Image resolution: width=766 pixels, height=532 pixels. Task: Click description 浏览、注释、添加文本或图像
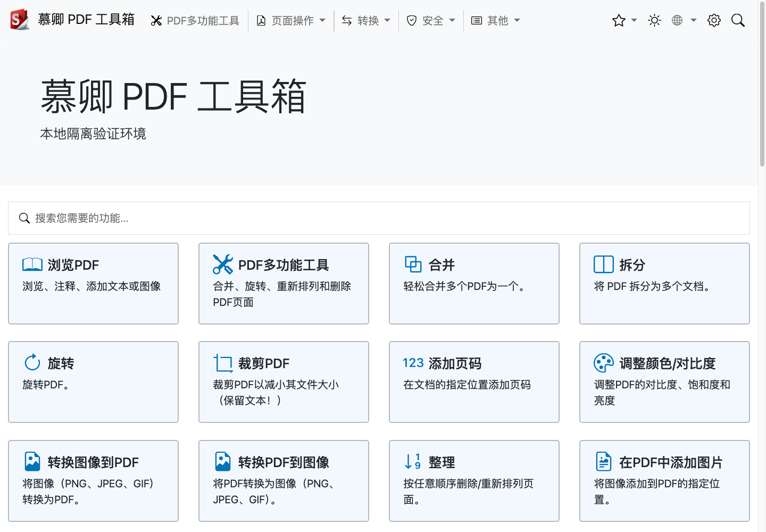(91, 286)
